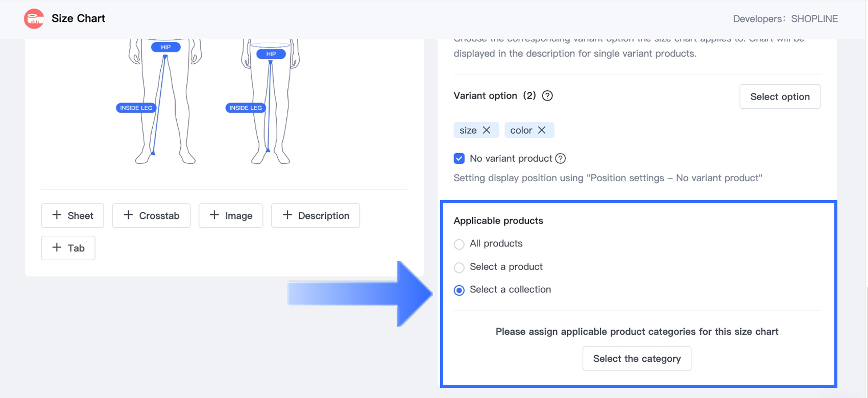Select the right body measurement figure's HIP label
Viewport: 868px width, 398px height.
271,54
